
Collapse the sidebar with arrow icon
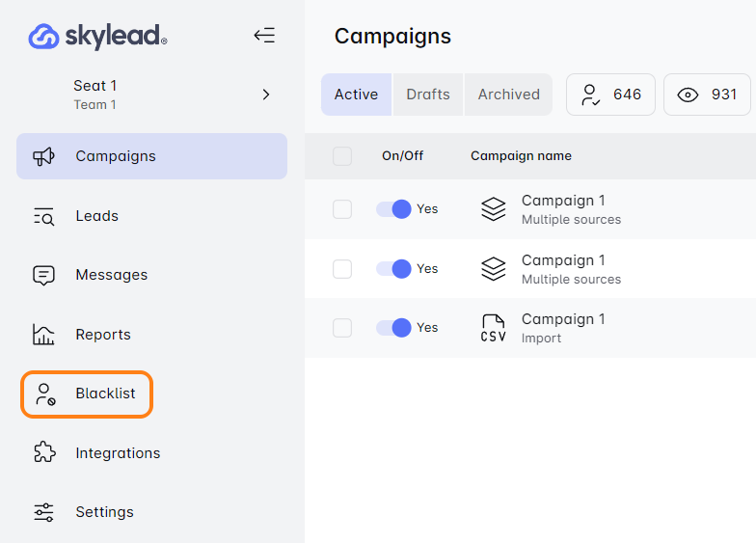pos(264,36)
